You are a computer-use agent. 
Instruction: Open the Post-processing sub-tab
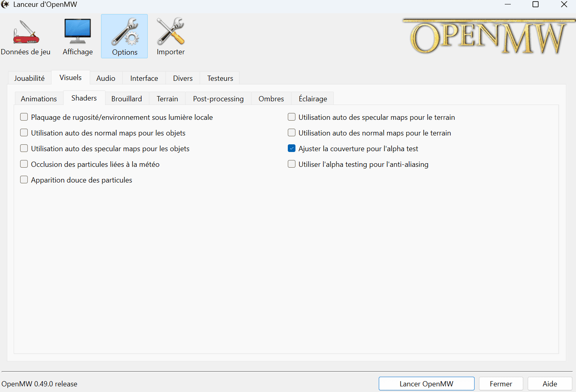(218, 99)
